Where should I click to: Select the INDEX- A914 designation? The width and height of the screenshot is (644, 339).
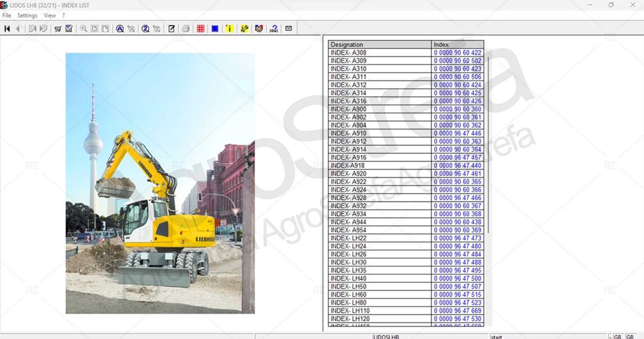348,149
